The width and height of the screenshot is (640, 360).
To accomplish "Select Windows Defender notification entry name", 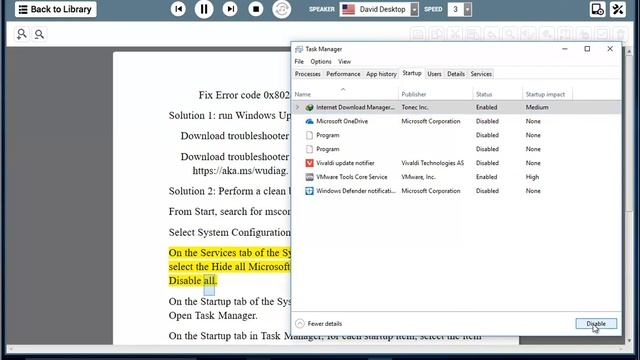I will click(356, 191).
